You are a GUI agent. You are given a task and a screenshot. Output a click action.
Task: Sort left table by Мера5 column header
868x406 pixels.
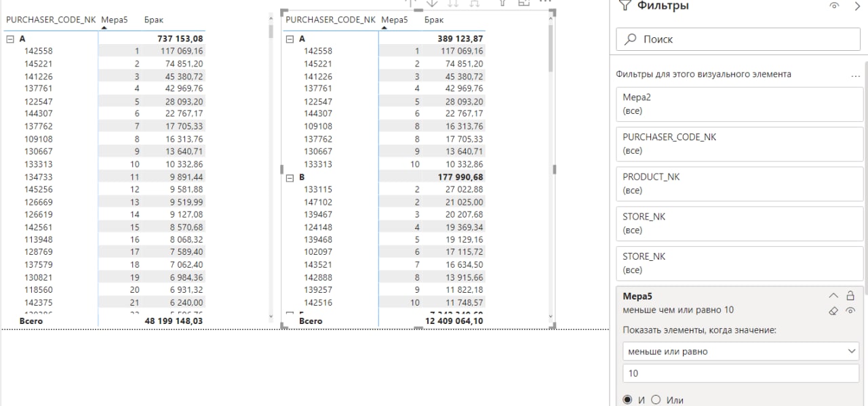[114, 20]
